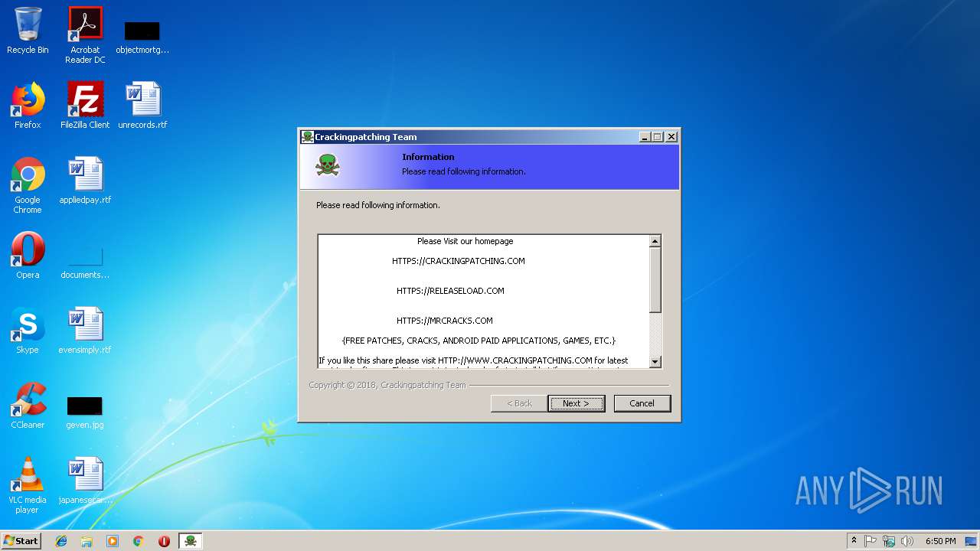Image resolution: width=980 pixels, height=551 pixels.
Task: Select unrecords.rtf document icon
Action: click(x=142, y=106)
